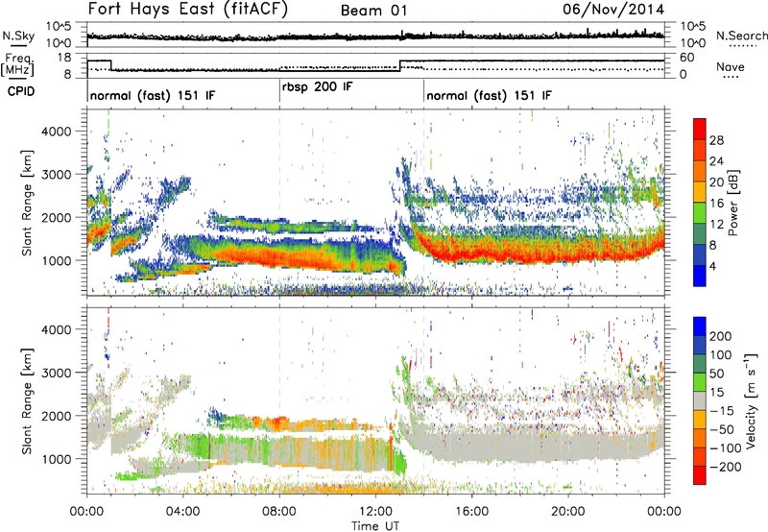
Task: Click the 'Nave' legend label
Action: point(731,66)
